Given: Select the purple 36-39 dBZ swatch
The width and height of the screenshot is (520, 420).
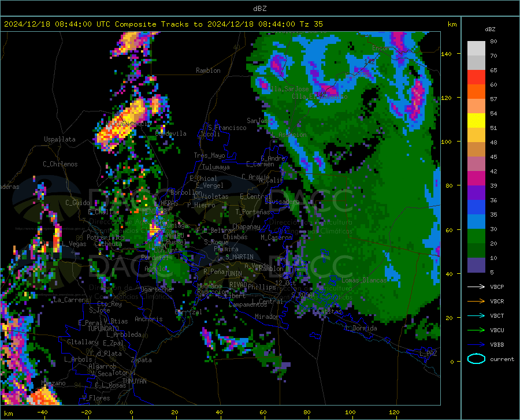Looking at the screenshot, I should (x=476, y=193).
